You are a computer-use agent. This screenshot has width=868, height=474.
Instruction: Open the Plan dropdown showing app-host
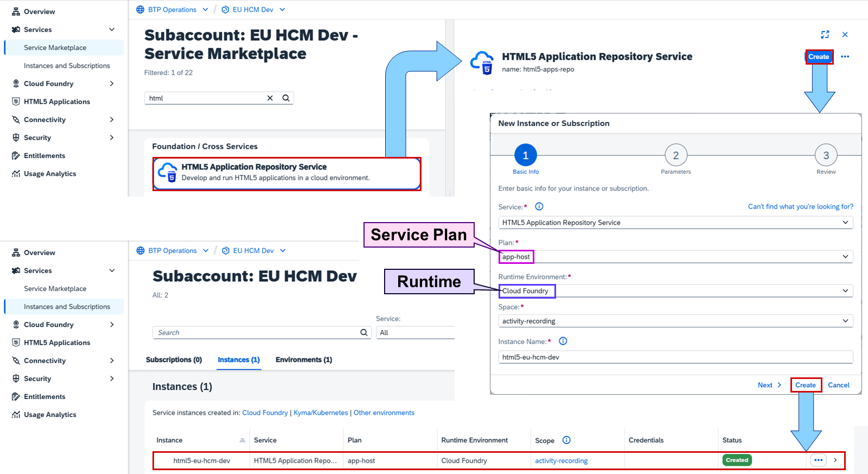[845, 257]
